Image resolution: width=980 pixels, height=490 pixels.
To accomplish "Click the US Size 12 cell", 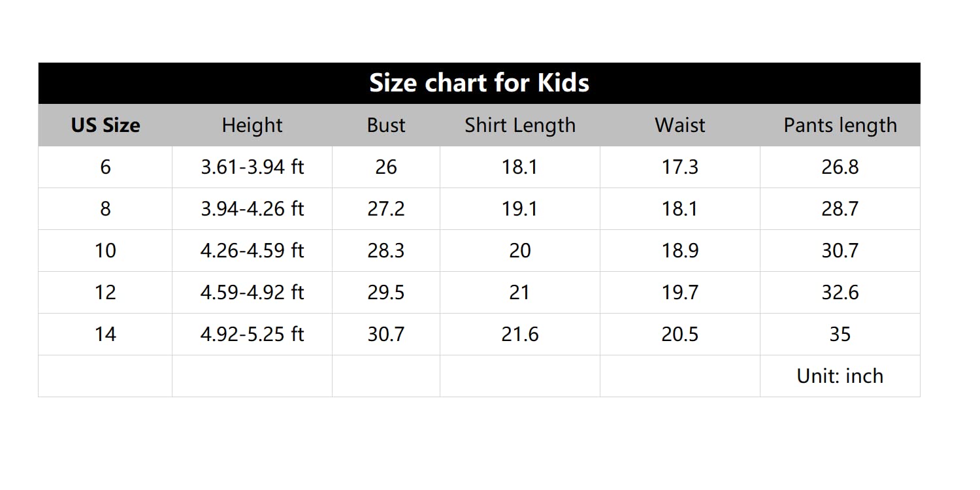I will coord(105,293).
